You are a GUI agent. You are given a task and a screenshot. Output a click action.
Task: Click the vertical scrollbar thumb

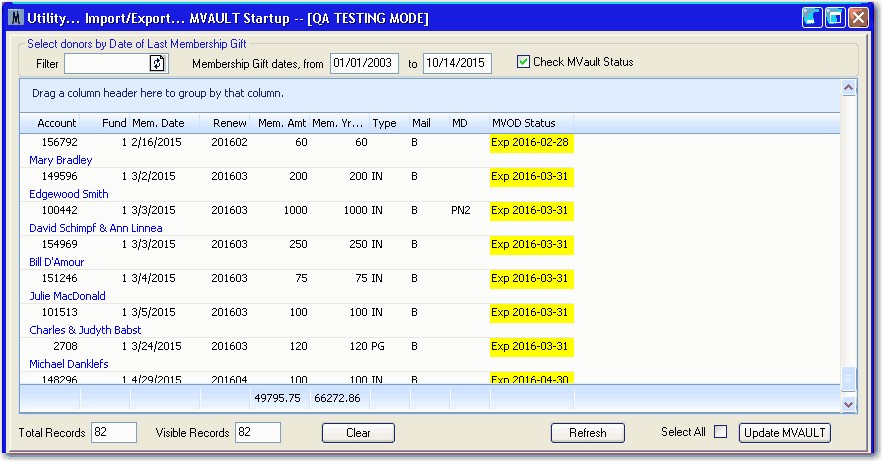tap(848, 378)
